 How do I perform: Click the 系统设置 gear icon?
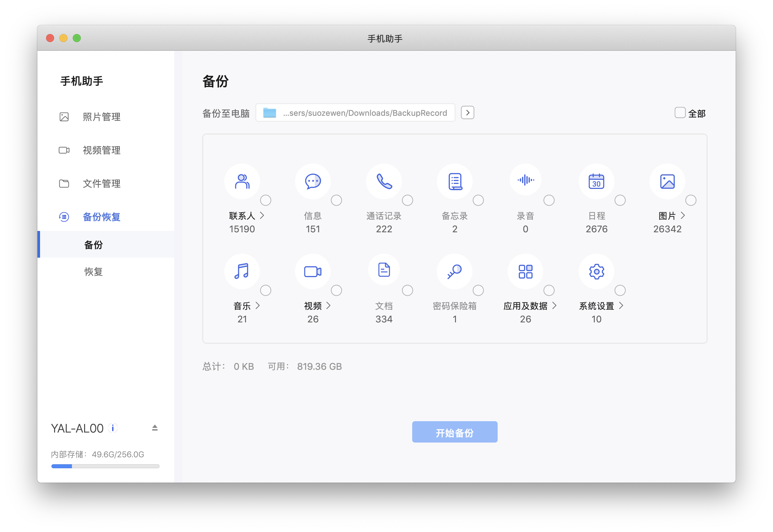tap(596, 271)
